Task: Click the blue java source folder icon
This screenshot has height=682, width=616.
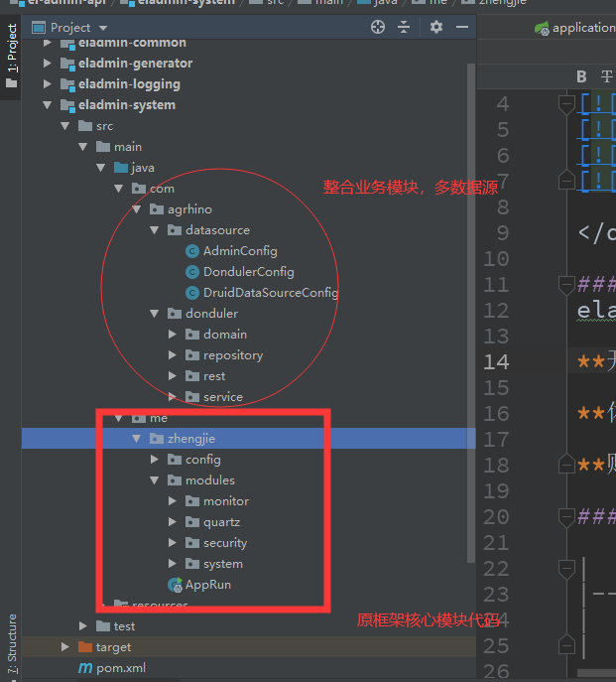Action: coord(121,168)
